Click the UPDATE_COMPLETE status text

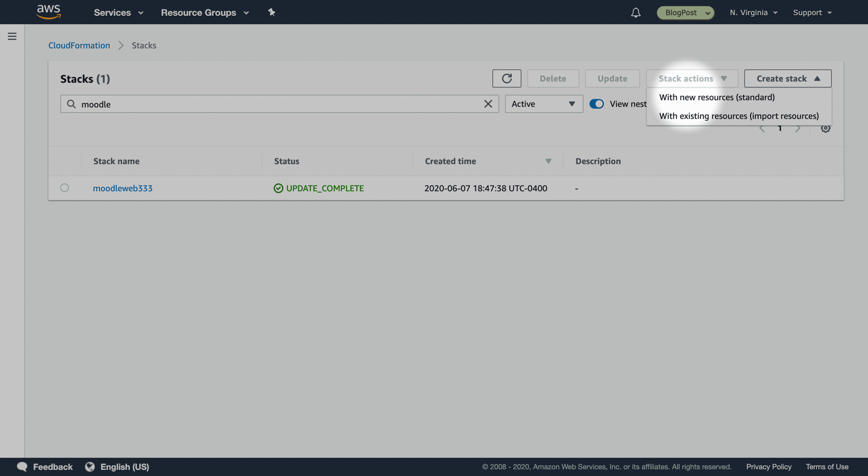[x=325, y=189]
